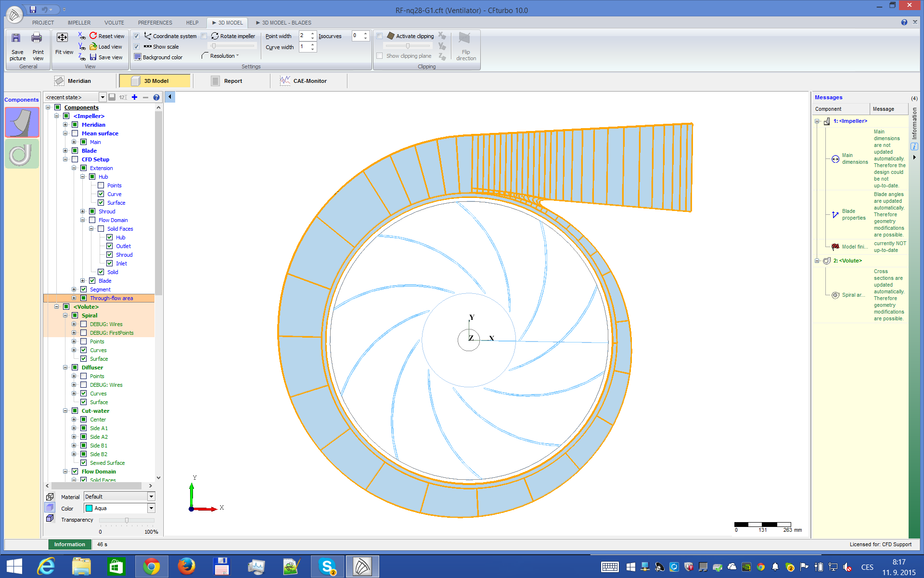924x578 pixels.
Task: Check the Points box under Hub
Action: tap(101, 185)
